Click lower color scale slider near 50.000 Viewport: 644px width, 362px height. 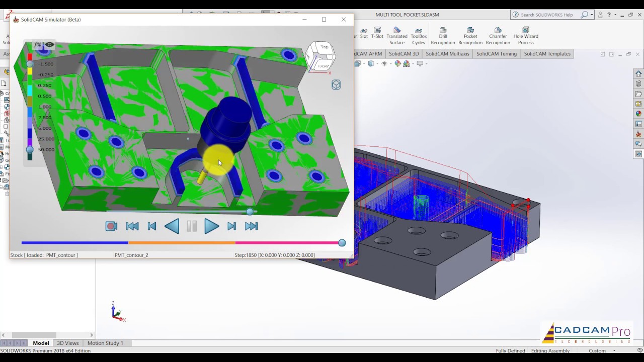[x=30, y=150]
